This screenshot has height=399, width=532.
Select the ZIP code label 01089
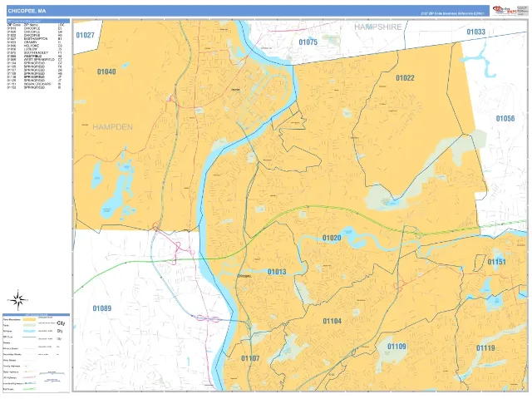click(x=101, y=308)
